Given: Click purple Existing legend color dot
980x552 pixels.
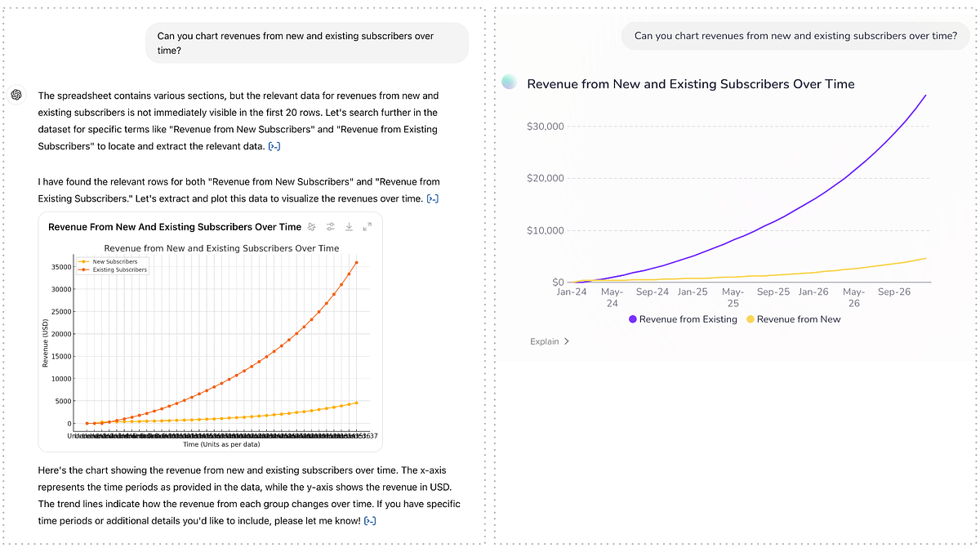Looking at the screenshot, I should click(x=633, y=319).
